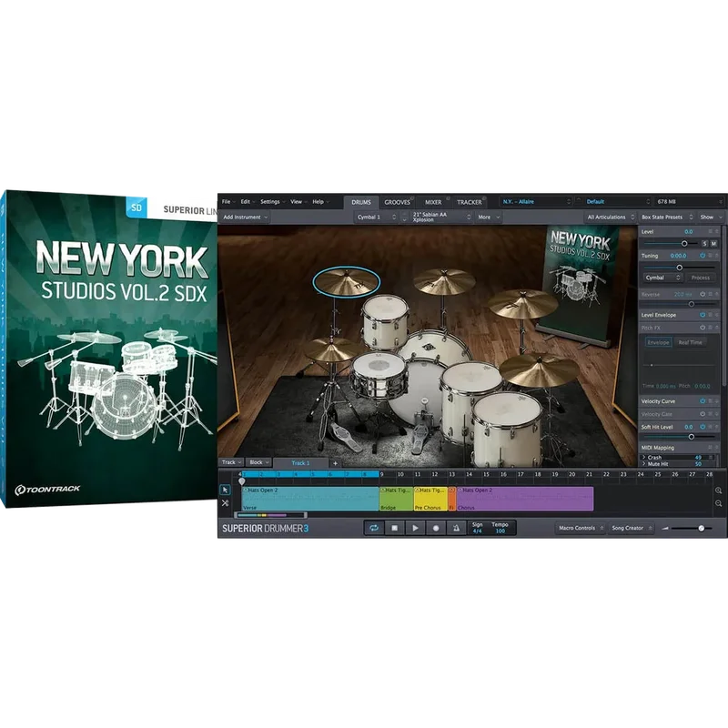Select the green Bridge song block
Screen dimensions: 728x728
coord(396,499)
